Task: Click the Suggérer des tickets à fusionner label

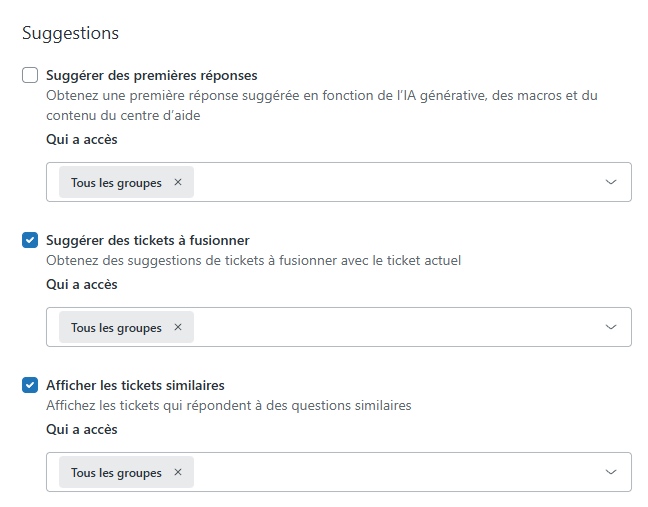Action: [148, 240]
